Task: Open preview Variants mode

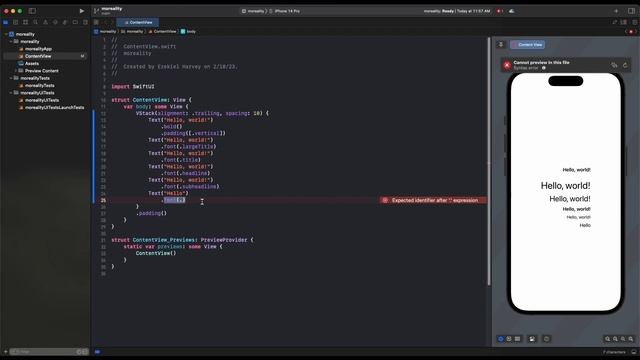Action: coord(518,339)
